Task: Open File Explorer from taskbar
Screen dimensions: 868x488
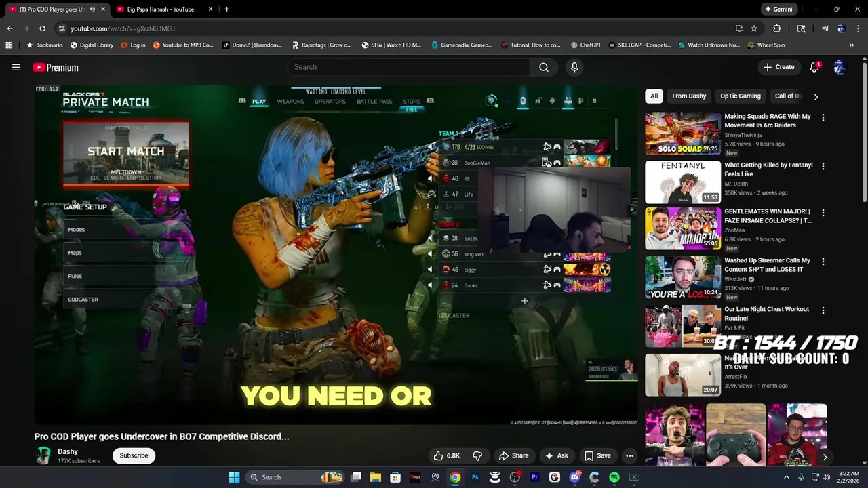Action: point(376,477)
